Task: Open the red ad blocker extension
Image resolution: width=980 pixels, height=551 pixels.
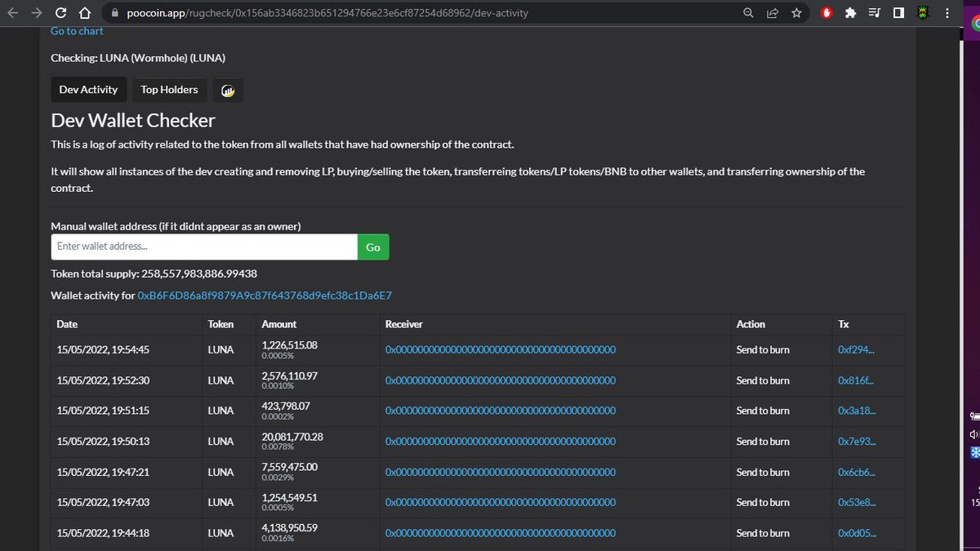Action: tap(826, 13)
